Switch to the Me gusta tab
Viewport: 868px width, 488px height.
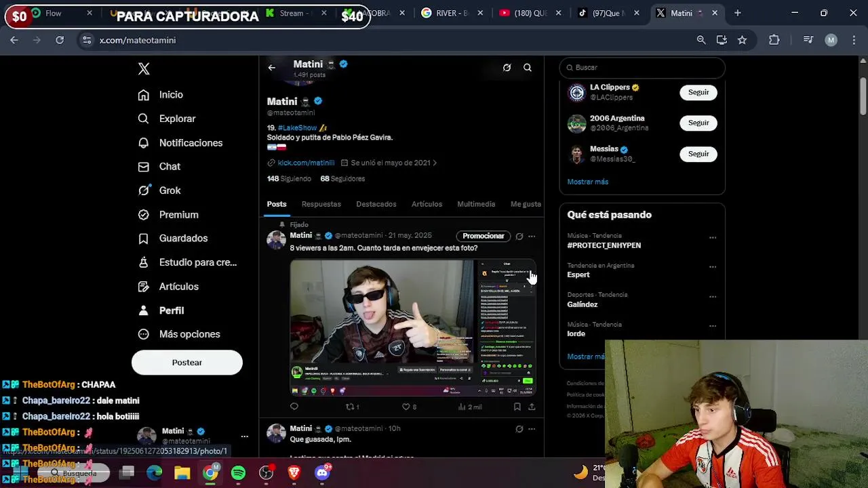[x=526, y=204]
